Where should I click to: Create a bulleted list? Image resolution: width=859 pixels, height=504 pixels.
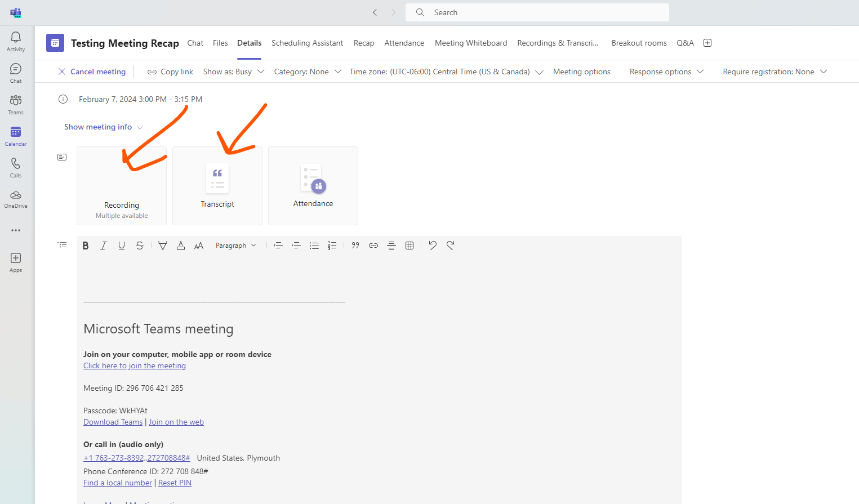314,245
